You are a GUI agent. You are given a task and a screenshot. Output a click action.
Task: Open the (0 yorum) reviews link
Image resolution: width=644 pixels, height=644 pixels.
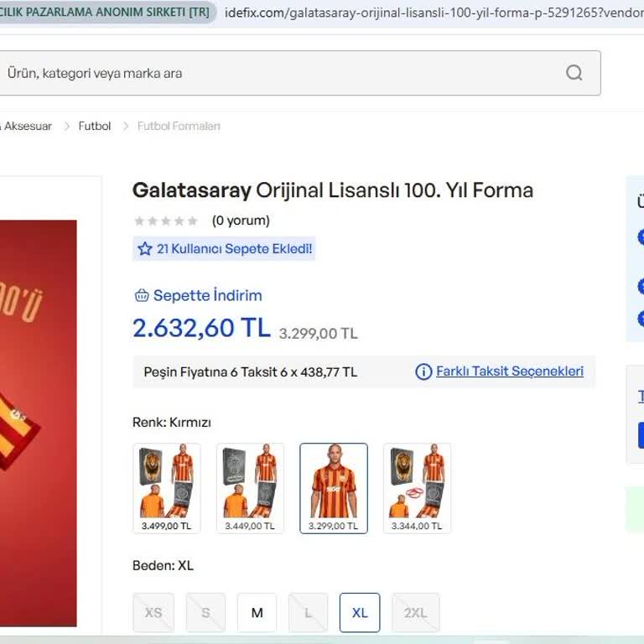[241, 221]
